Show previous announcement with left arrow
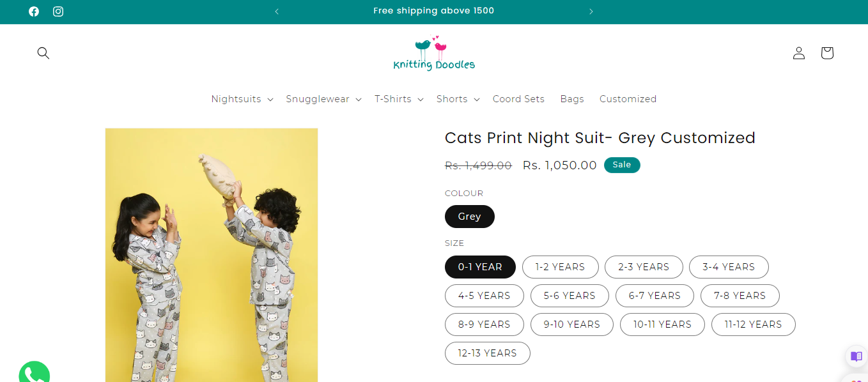This screenshot has width=868, height=382. [x=277, y=11]
